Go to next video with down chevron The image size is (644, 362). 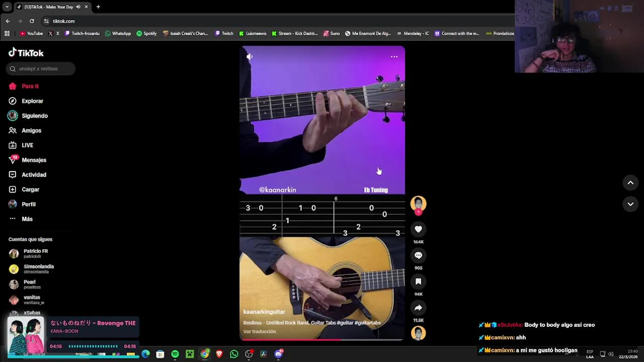tap(630, 204)
